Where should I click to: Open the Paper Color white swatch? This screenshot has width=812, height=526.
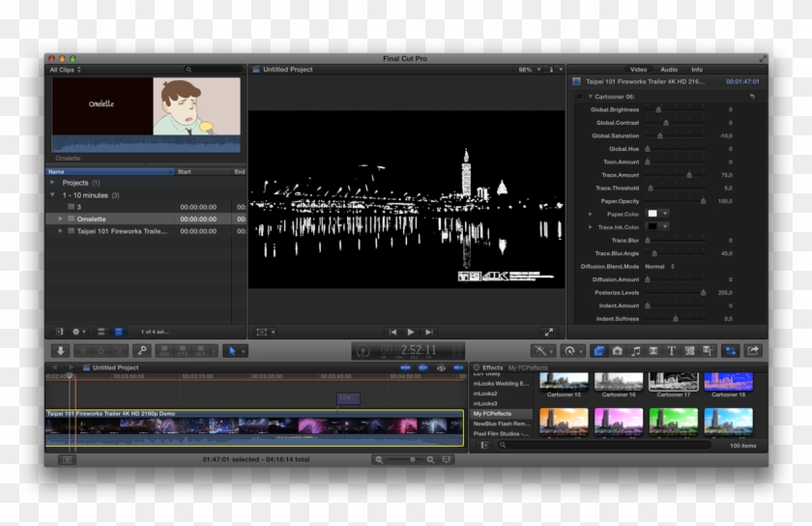coord(652,214)
